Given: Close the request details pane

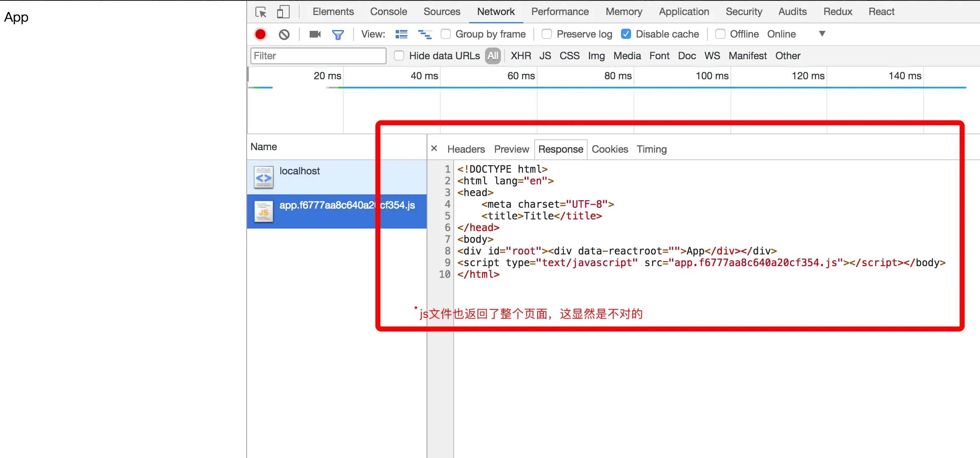Looking at the screenshot, I should pyautogui.click(x=434, y=148).
